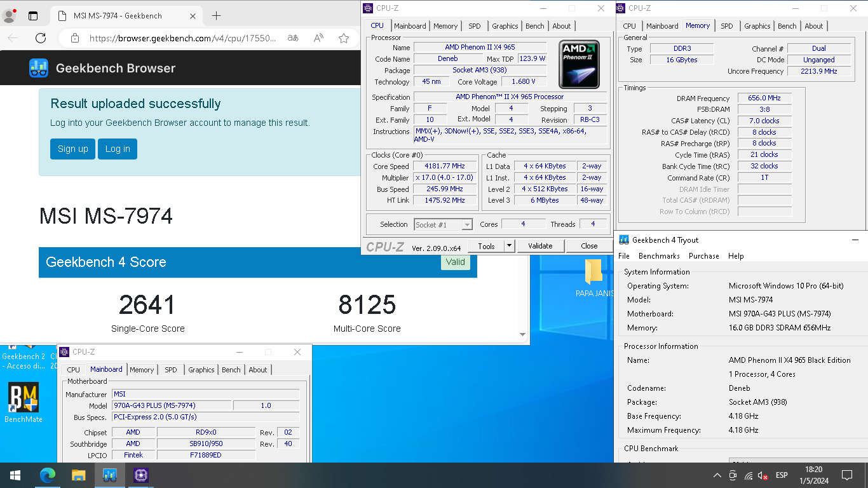This screenshot has width=868, height=488.
Task: Open the Purchase menu in Geekbench 4
Action: click(704, 256)
